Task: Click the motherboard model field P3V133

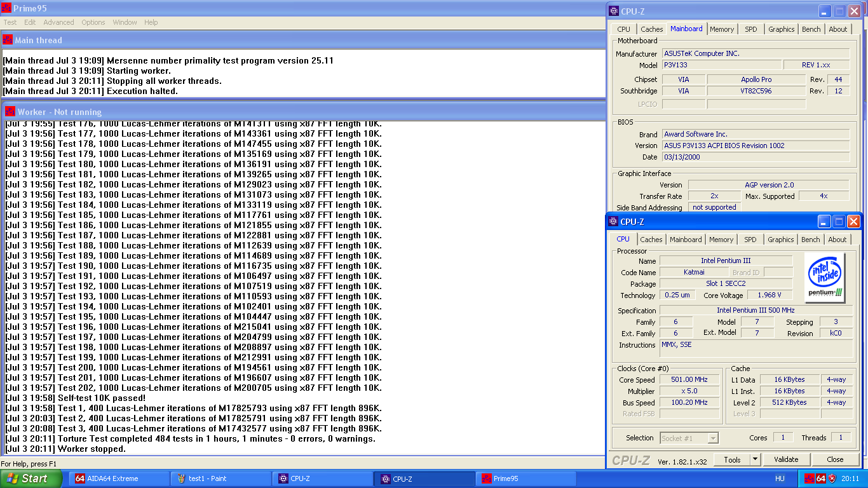Action: tap(722, 65)
